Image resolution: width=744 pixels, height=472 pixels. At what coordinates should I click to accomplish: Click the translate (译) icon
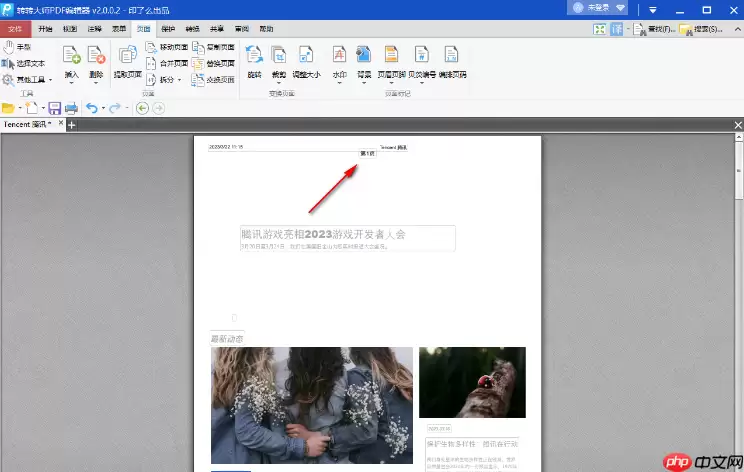tap(616, 29)
